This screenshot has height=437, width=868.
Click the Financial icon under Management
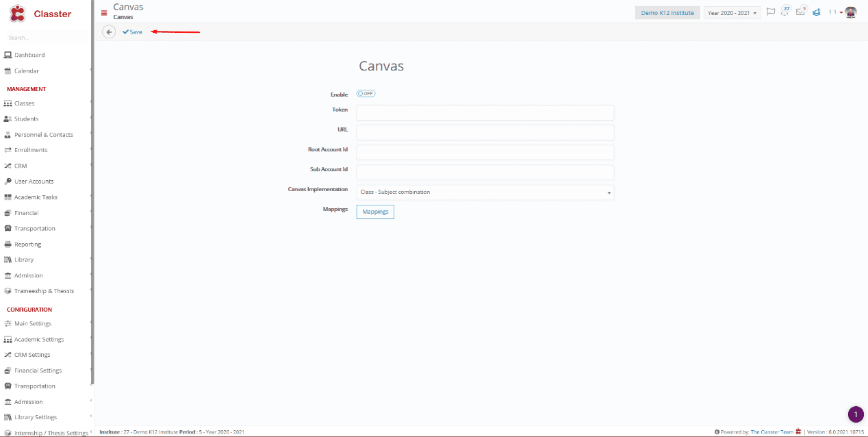(8, 213)
